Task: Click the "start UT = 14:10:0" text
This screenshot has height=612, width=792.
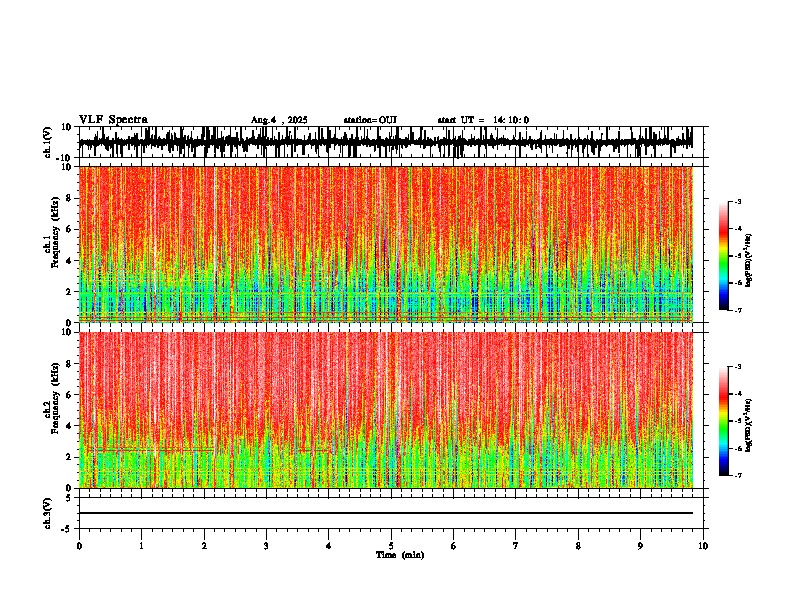Action: (483, 120)
